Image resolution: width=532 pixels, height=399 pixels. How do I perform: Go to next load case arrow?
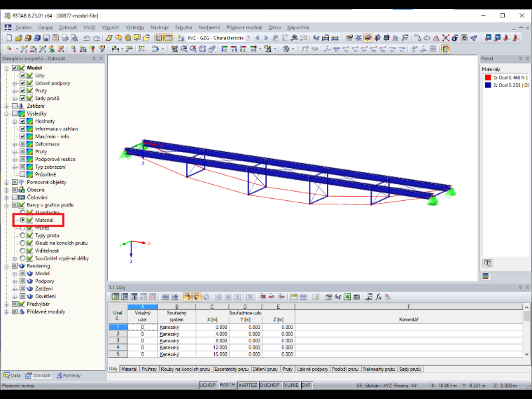pyautogui.click(x=266, y=38)
